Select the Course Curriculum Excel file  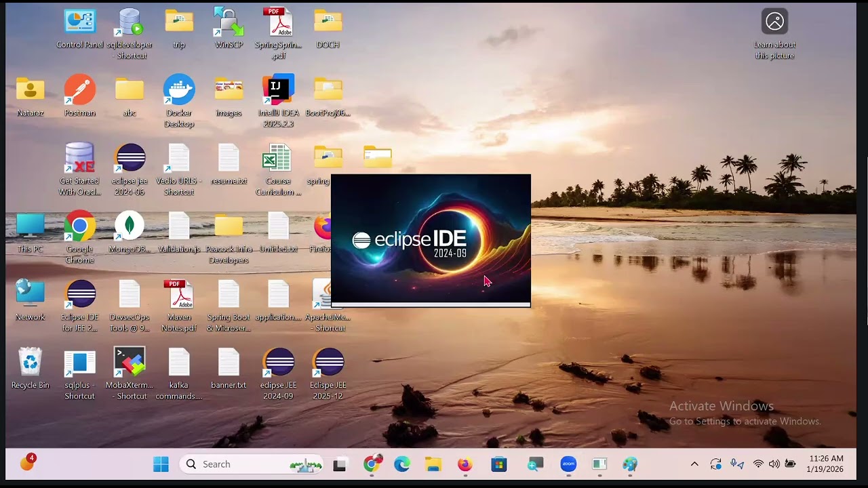[x=278, y=169]
